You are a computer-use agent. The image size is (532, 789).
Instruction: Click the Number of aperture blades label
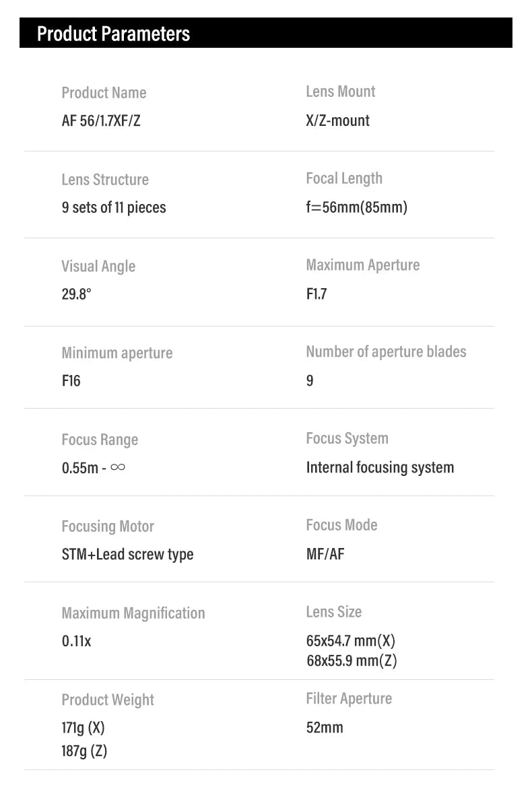[386, 351]
